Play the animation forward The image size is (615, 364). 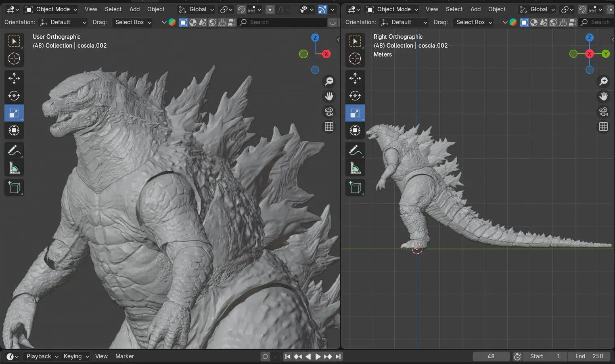tap(318, 356)
